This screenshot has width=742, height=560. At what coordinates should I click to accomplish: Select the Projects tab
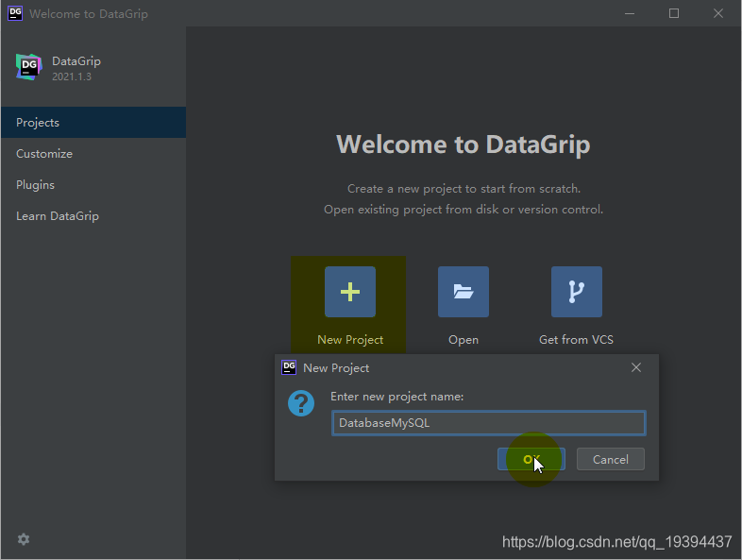(93, 122)
